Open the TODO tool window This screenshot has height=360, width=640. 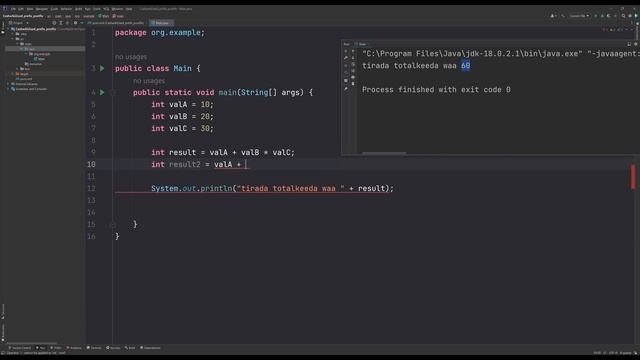(x=56, y=348)
